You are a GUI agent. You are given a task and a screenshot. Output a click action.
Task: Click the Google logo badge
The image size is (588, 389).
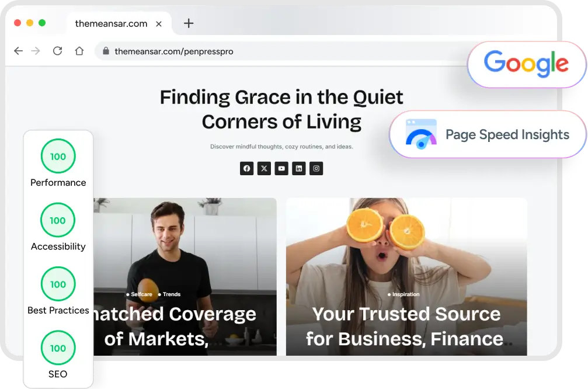click(526, 64)
